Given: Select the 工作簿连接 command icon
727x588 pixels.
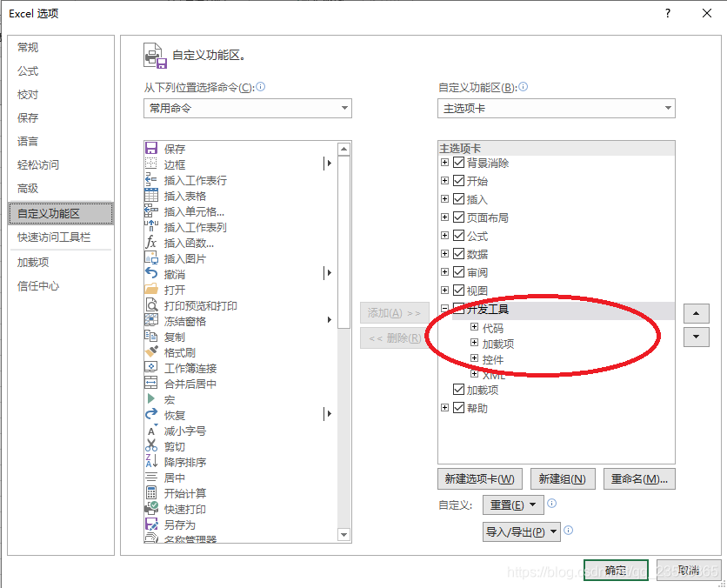Looking at the screenshot, I should tap(151, 368).
